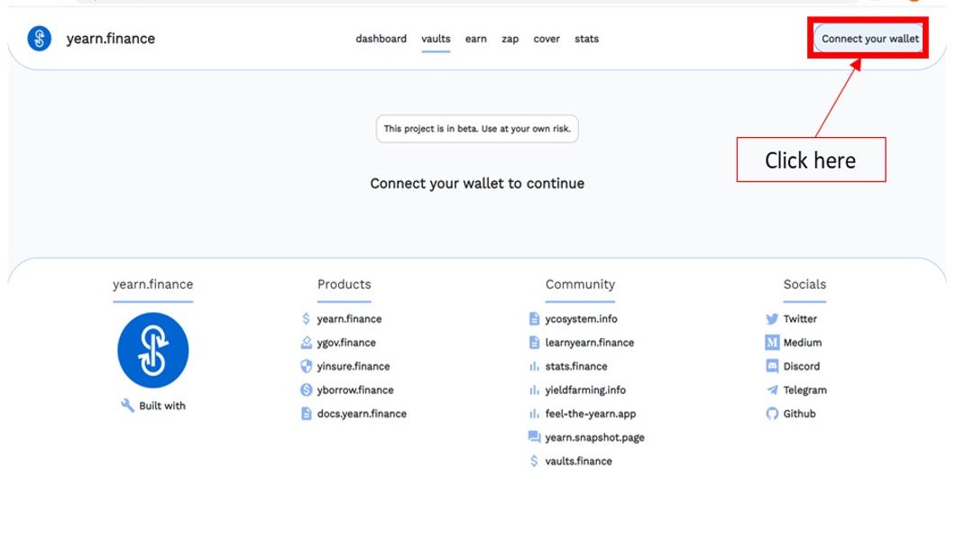The height and width of the screenshot is (560, 956).
Task: Click the document icon beside docs.yearn.finance
Action: [306, 414]
